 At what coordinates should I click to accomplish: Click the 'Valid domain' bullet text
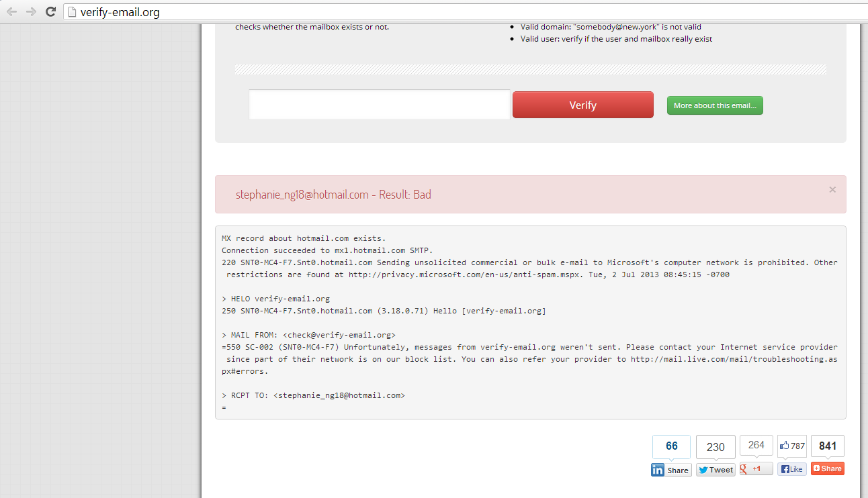pos(611,27)
